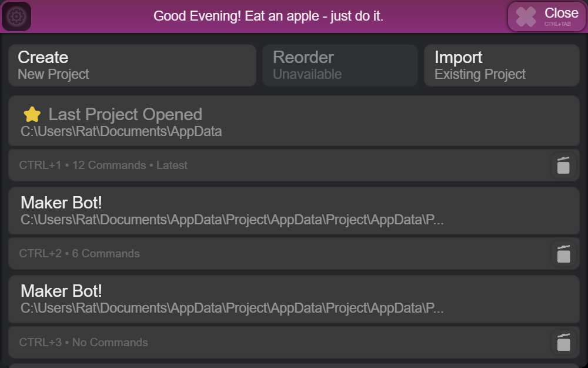Open Last Project Opened entry
This screenshot has width=588, height=368.
[294, 121]
